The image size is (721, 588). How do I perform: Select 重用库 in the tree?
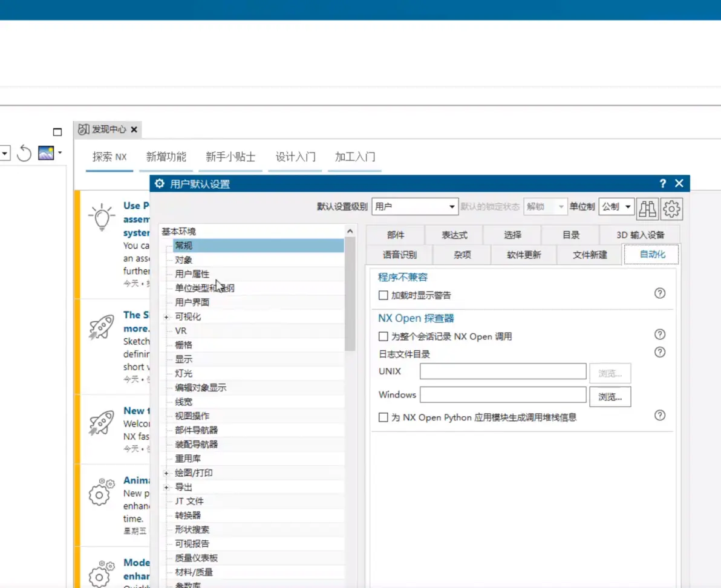click(x=188, y=459)
